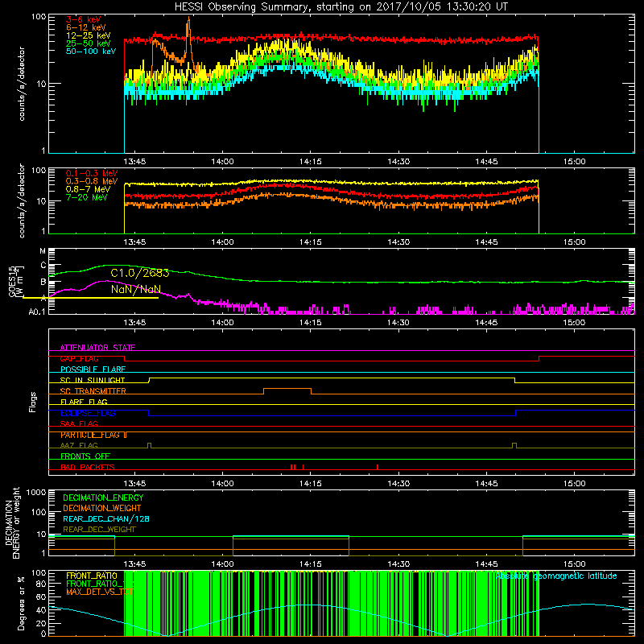Viewport: 644px width, 644px height.
Task: Click the ECLIPSE_FLAG label
Action: pyautogui.click(x=88, y=413)
